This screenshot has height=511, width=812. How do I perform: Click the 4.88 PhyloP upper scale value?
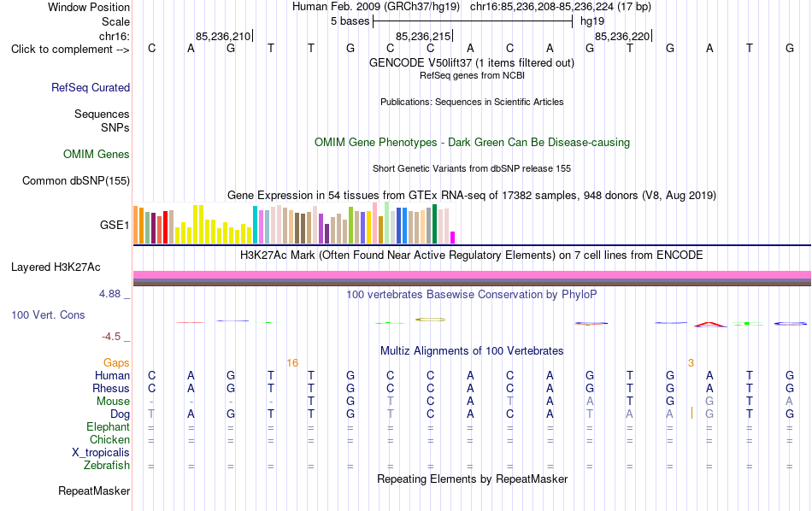[109, 294]
